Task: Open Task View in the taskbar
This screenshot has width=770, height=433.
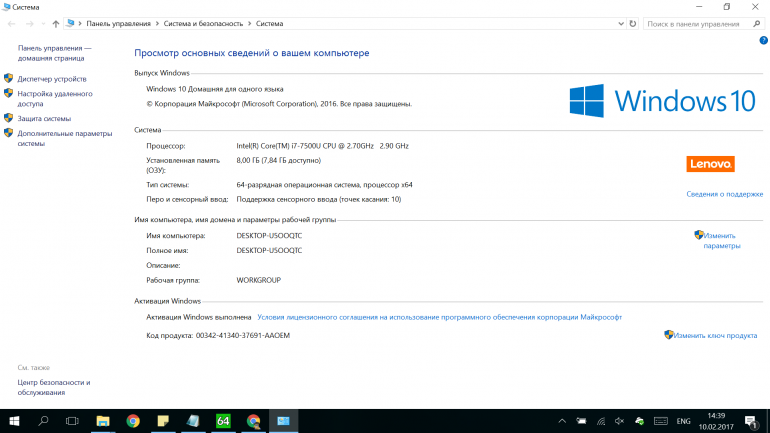Action: tap(72, 421)
